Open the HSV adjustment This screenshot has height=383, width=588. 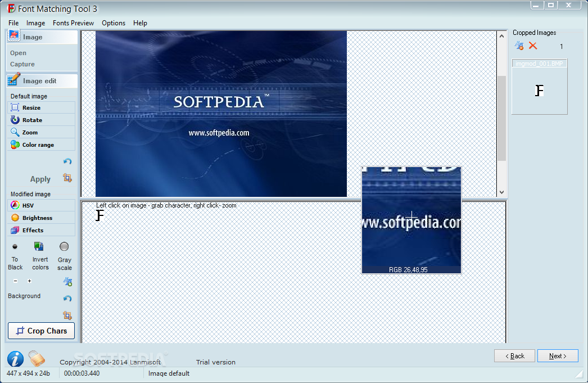41,206
